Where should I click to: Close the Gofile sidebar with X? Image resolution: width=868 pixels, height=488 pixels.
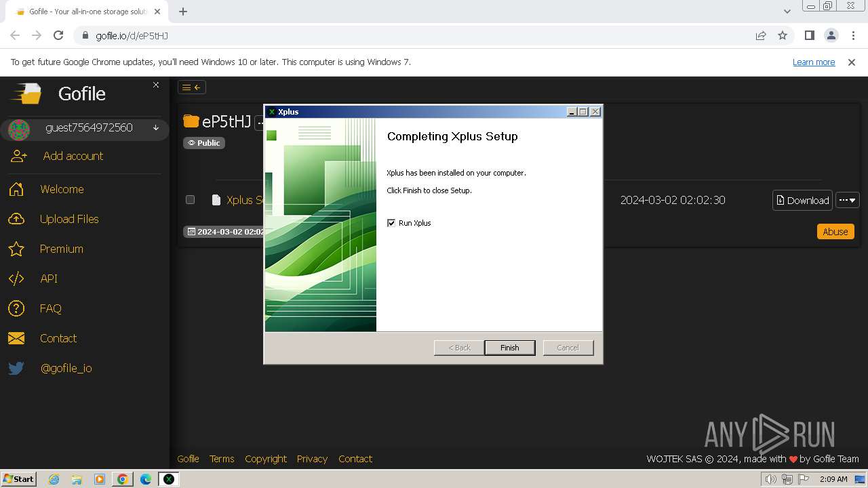tap(156, 85)
